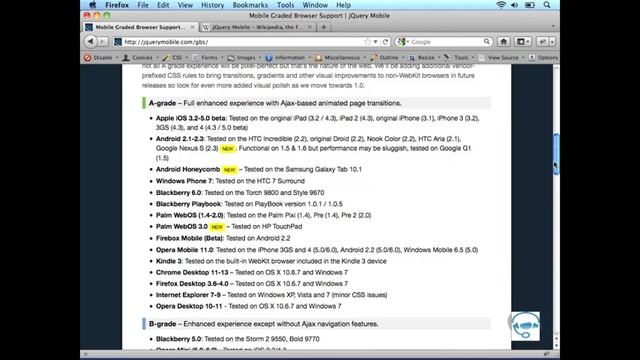Expand the View Source dropdown arrow
This screenshot has height=360, width=640.
point(523,58)
